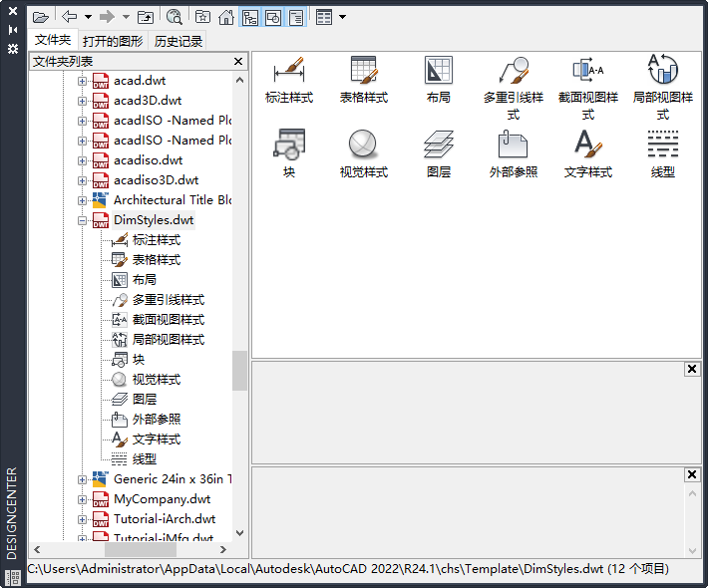Select 多重引线样式 in the tree
Image resolution: width=708 pixels, height=588 pixels.
click(169, 300)
